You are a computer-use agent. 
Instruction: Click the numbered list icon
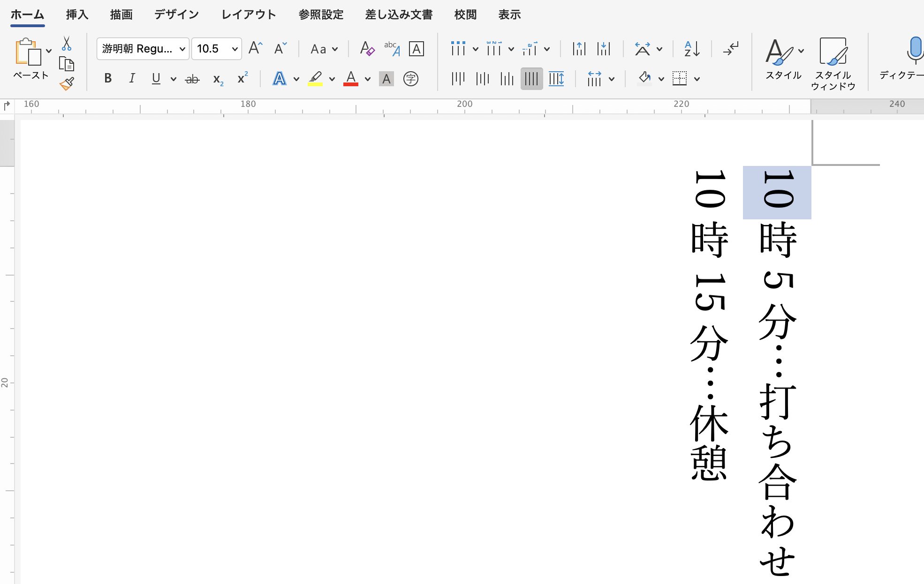[494, 48]
